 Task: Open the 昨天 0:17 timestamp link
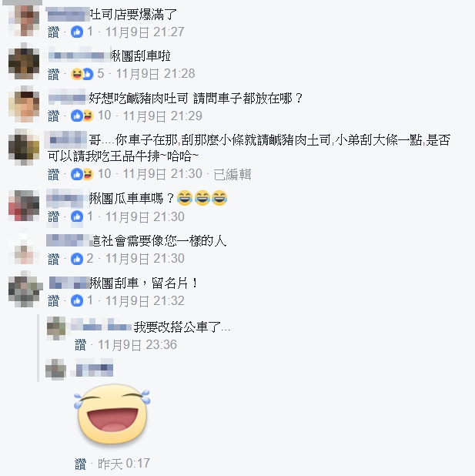tap(124, 464)
